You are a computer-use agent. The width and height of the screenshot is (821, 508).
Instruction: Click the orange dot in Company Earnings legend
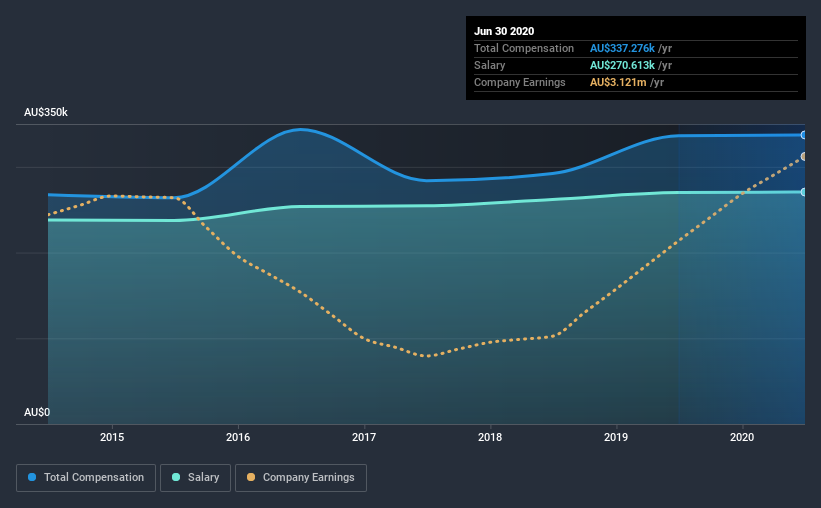(251, 477)
